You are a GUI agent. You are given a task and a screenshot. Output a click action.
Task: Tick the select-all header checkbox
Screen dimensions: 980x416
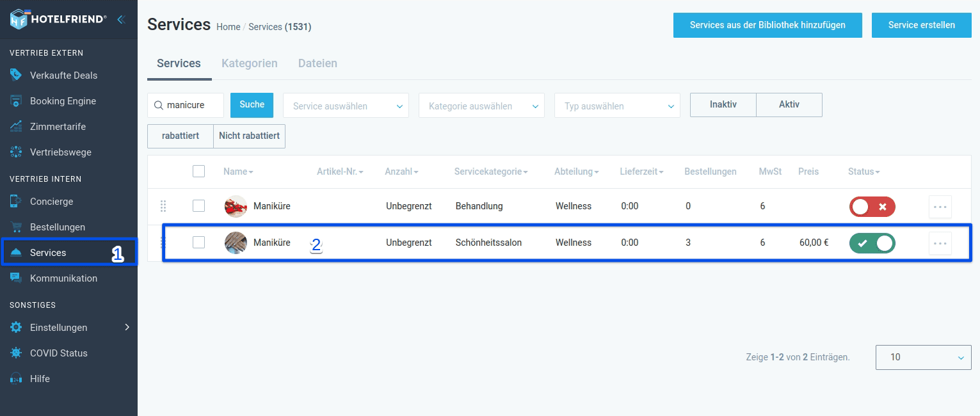coord(198,171)
